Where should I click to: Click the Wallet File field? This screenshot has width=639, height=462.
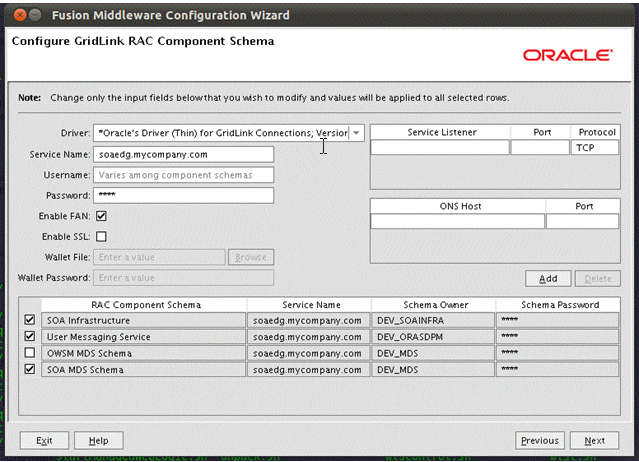tap(159, 257)
